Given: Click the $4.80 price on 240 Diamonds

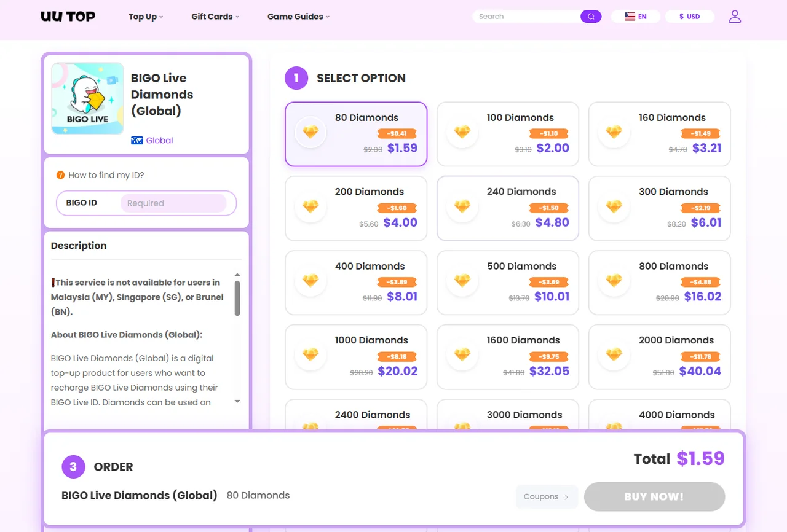Looking at the screenshot, I should point(552,222).
